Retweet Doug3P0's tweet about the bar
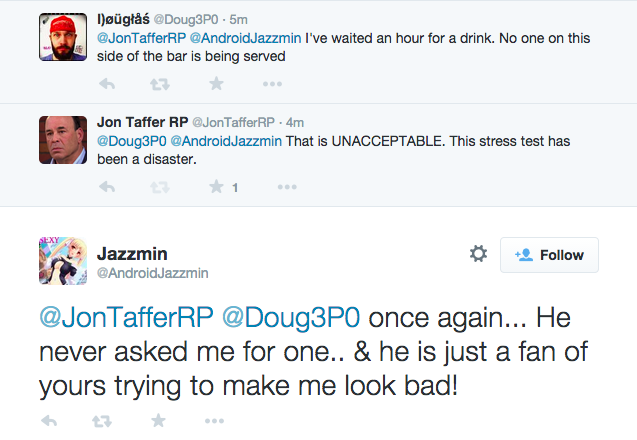Viewport: 637px width, 440px height. pyautogui.click(x=159, y=84)
